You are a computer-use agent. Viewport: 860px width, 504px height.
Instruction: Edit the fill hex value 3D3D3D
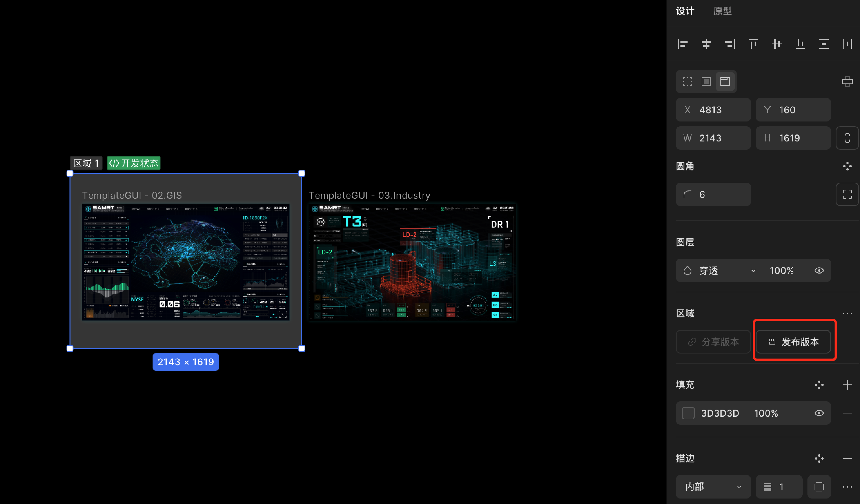tap(720, 413)
